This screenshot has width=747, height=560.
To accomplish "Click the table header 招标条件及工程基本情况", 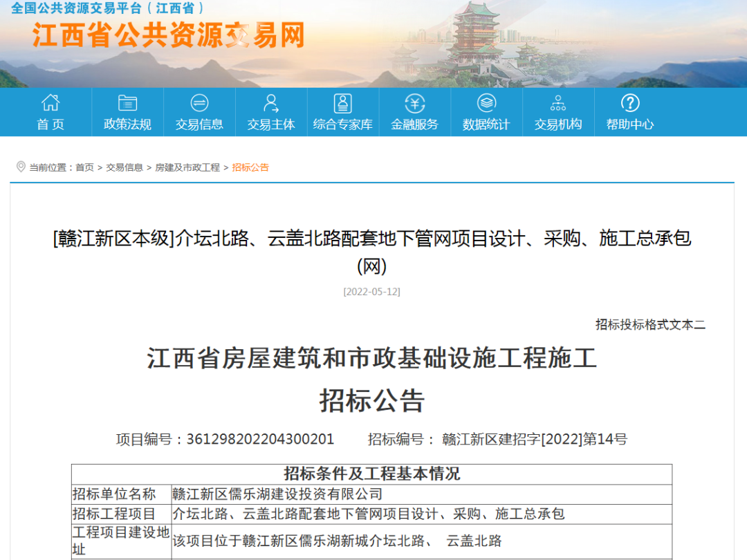I will [x=372, y=474].
